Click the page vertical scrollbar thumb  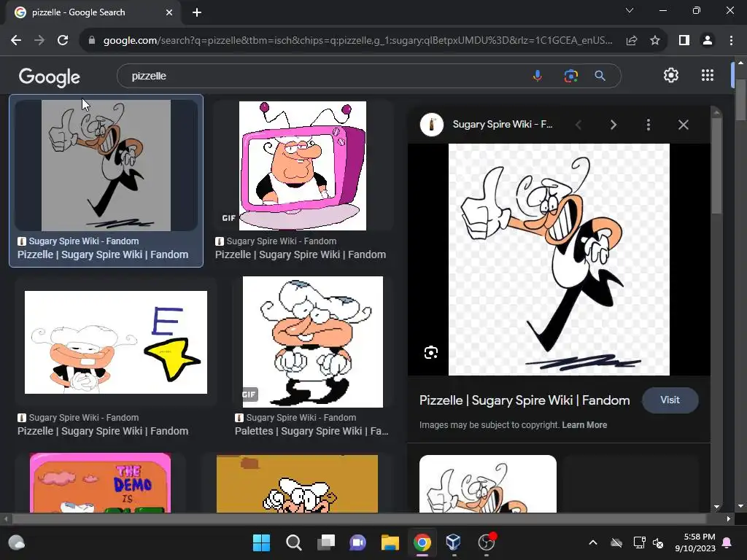click(741, 100)
